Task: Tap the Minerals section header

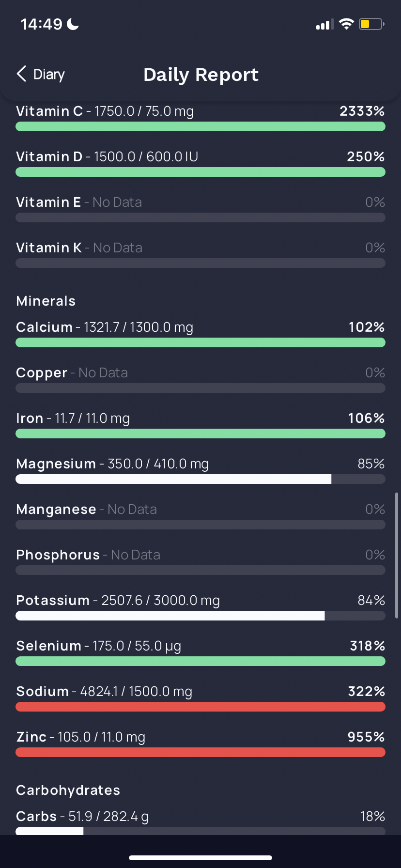Action: (46, 301)
